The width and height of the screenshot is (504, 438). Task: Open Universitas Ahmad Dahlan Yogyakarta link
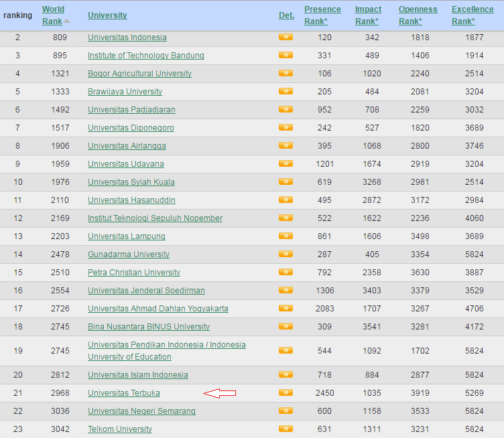point(158,309)
